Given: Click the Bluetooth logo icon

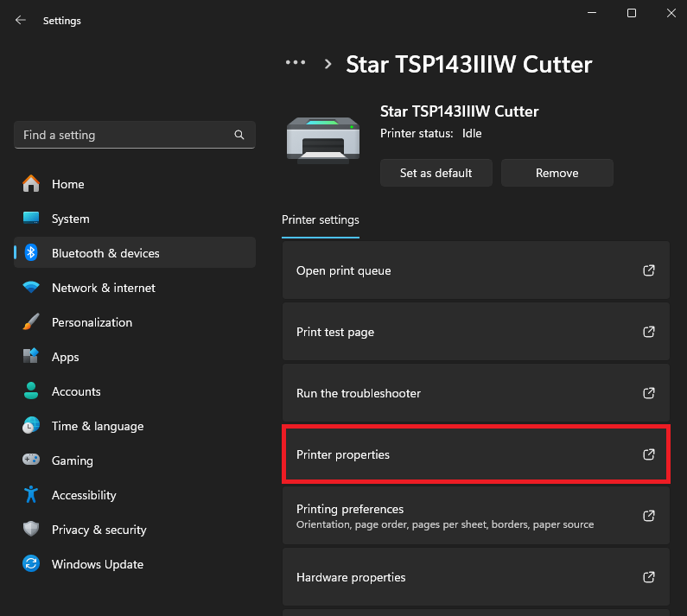Looking at the screenshot, I should pos(31,253).
